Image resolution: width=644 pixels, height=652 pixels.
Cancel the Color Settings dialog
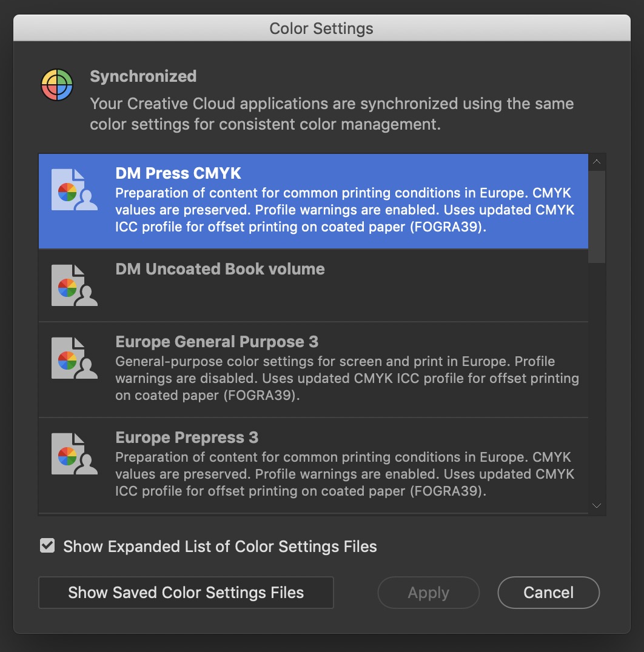[548, 593]
